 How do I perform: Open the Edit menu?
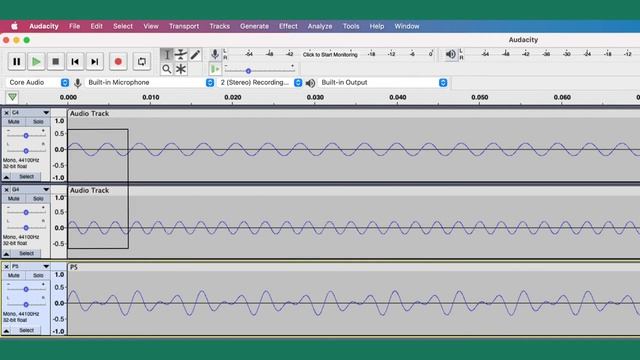point(96,26)
